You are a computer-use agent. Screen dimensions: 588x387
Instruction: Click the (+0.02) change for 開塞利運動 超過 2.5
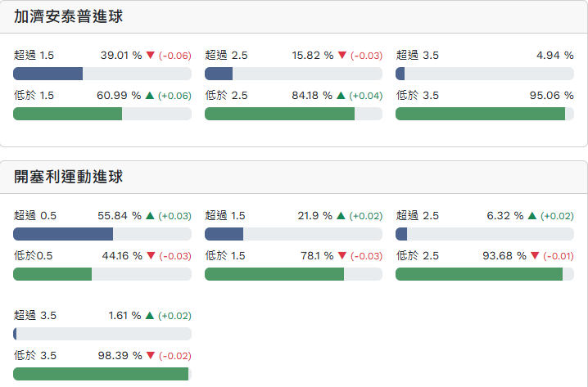point(557,216)
